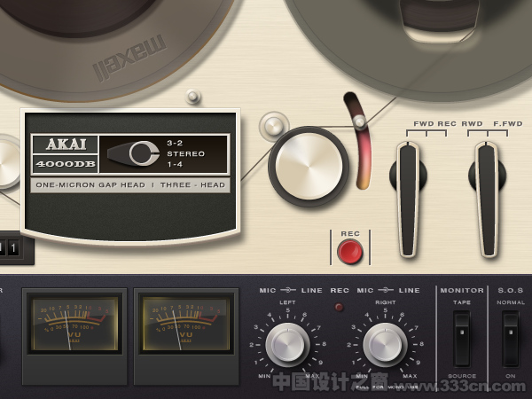
Task: Click MIN marking on left level knob
Action: (264, 376)
